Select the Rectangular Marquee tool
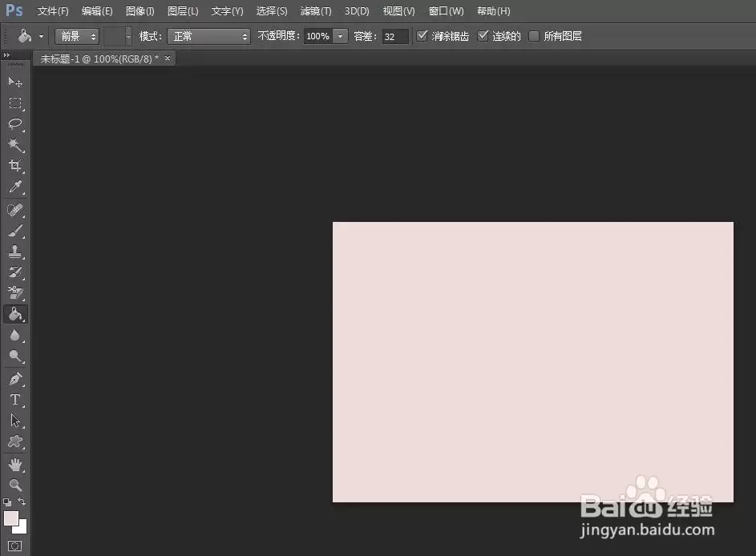Screen dimensions: 756x556 15,103
